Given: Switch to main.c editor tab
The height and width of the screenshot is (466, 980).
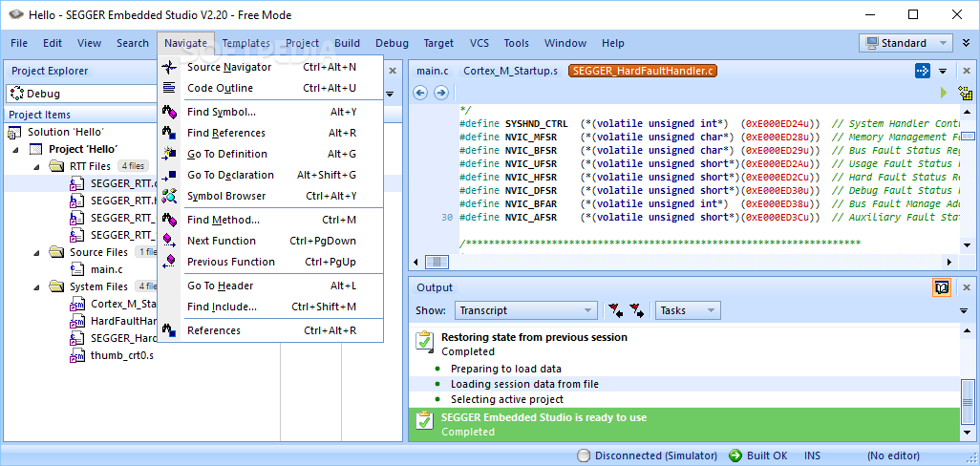Looking at the screenshot, I should point(433,71).
